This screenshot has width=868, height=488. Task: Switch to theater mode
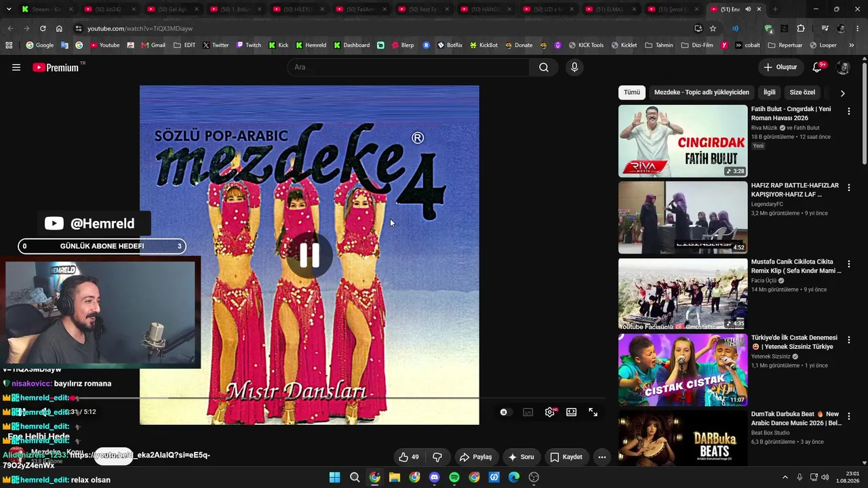pos(572,412)
